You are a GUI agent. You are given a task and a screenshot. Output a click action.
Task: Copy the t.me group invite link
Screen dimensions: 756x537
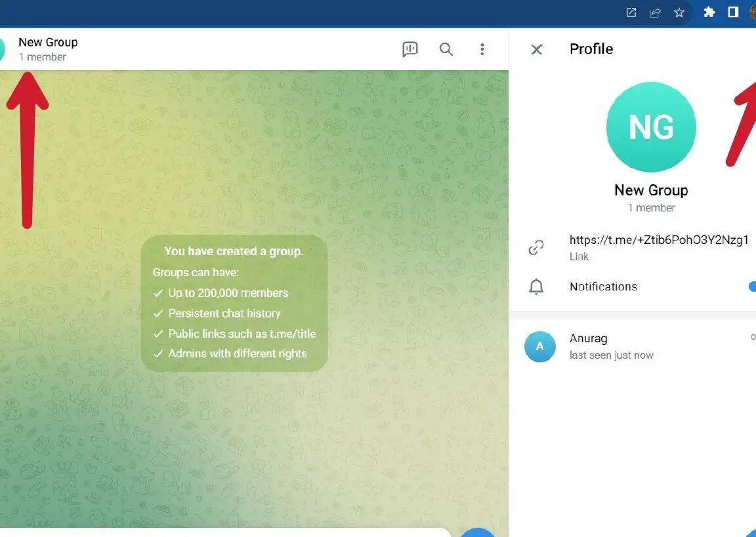[x=659, y=240]
